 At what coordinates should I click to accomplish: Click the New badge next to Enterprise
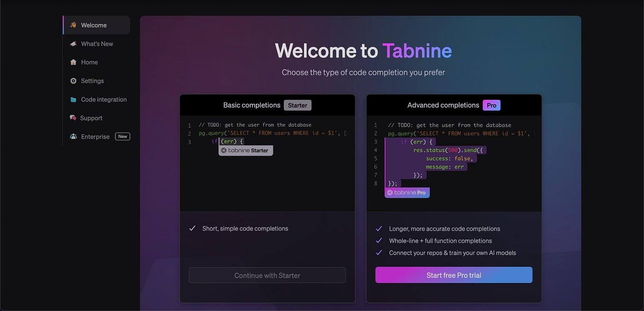pos(122,137)
